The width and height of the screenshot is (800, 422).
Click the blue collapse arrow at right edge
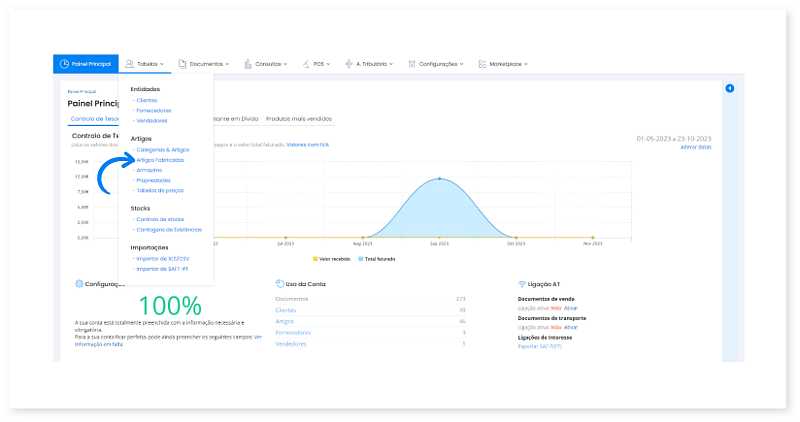(x=729, y=89)
